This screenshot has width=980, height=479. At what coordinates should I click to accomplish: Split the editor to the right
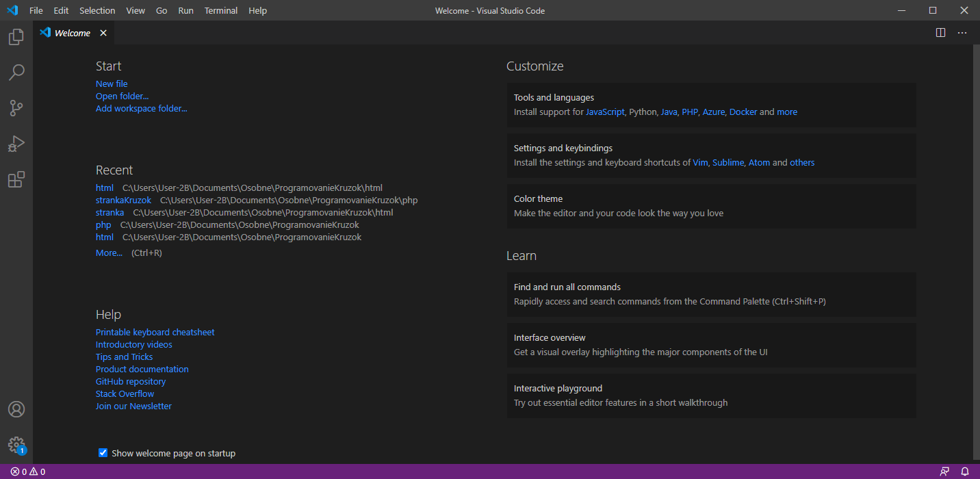[941, 33]
